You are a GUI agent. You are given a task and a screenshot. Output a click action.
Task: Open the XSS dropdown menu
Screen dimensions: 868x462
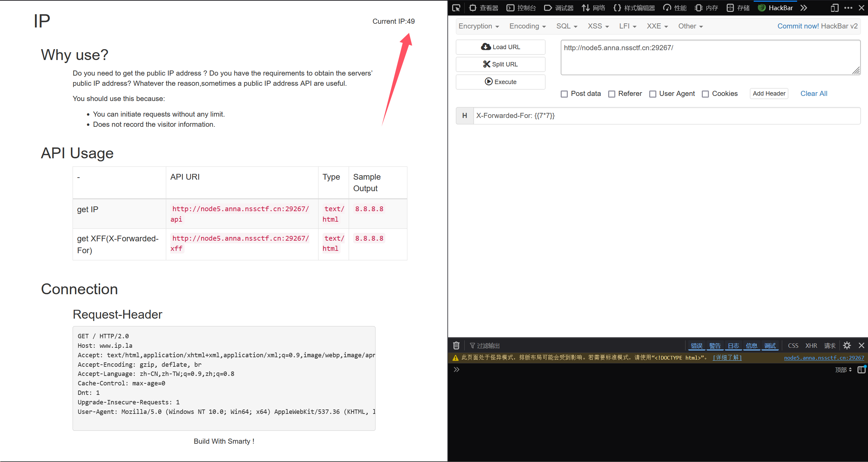598,26
